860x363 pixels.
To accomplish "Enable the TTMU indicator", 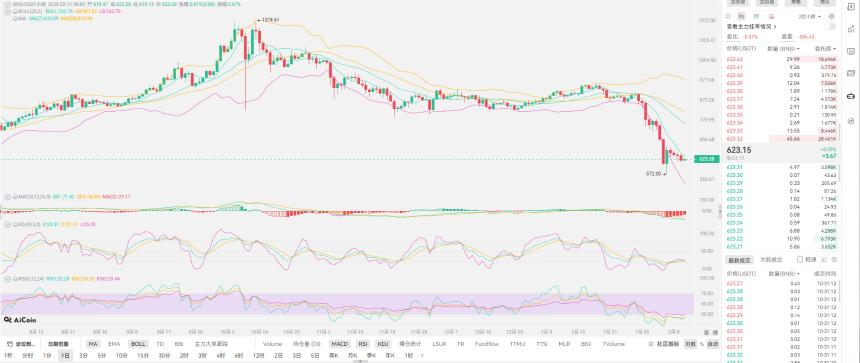I will [x=517, y=344].
